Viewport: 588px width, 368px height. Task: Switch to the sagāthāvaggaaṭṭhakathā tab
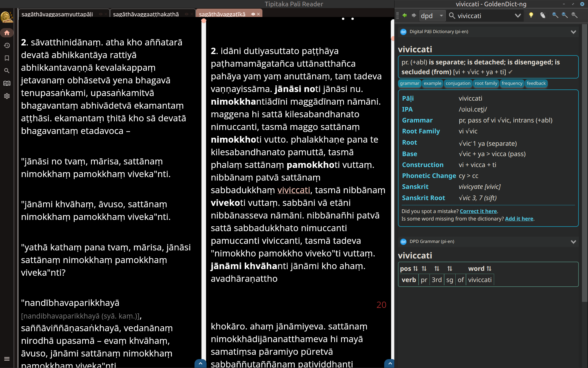[x=146, y=14]
